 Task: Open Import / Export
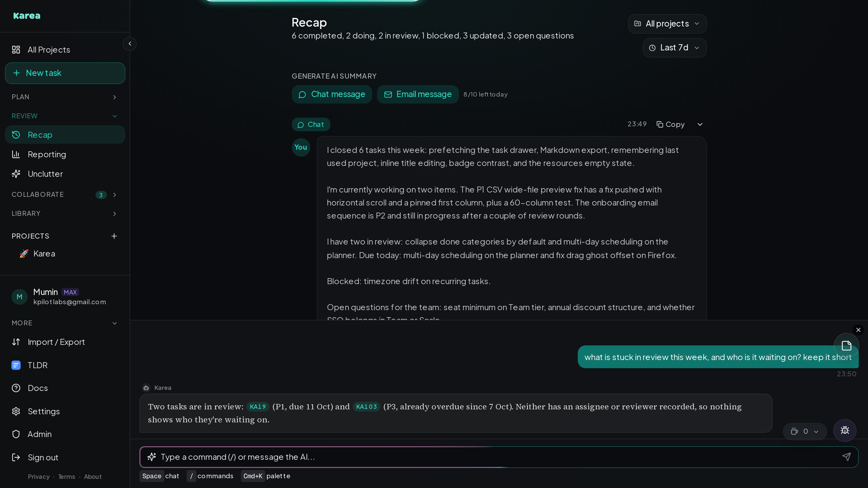(x=65, y=342)
